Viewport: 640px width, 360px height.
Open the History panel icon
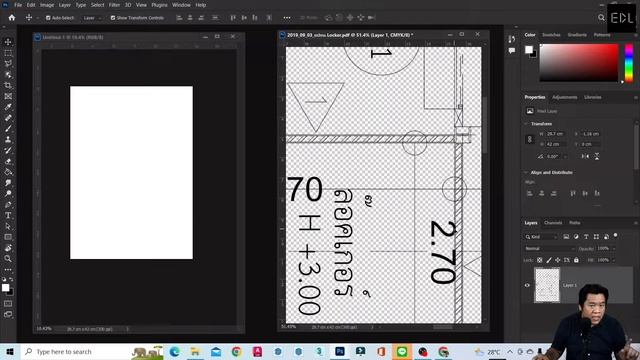click(512, 39)
